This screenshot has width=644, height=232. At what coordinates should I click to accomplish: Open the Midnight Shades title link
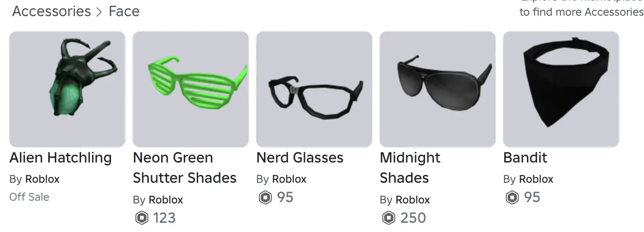point(410,168)
